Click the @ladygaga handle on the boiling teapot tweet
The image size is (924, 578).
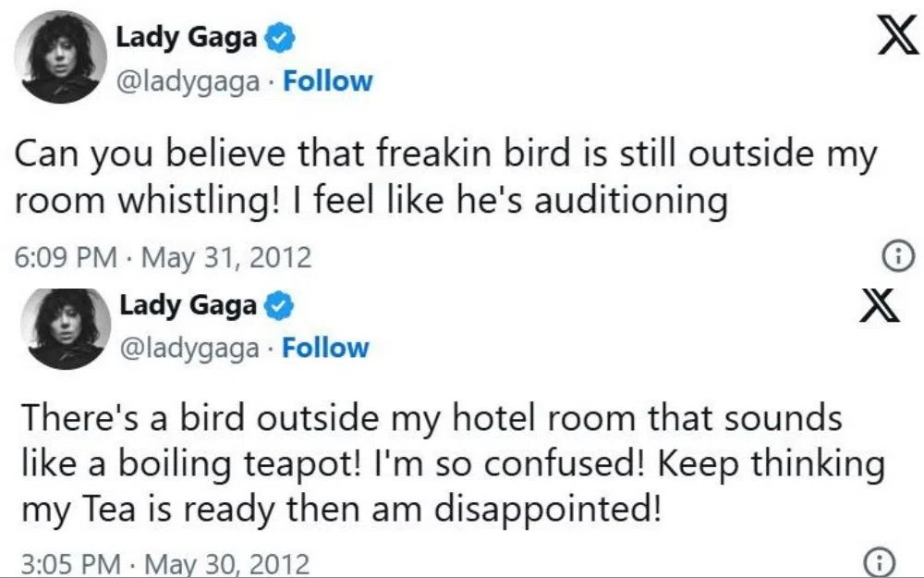190,350
